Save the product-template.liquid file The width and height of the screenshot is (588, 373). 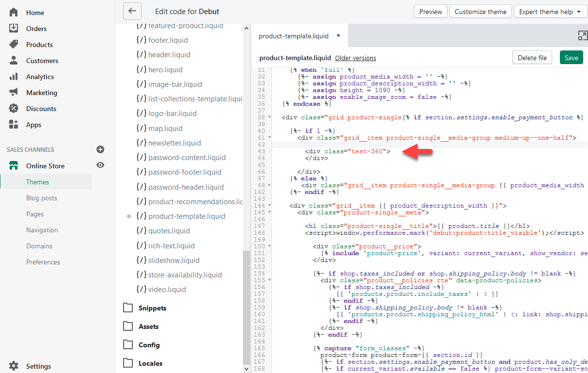(x=572, y=57)
